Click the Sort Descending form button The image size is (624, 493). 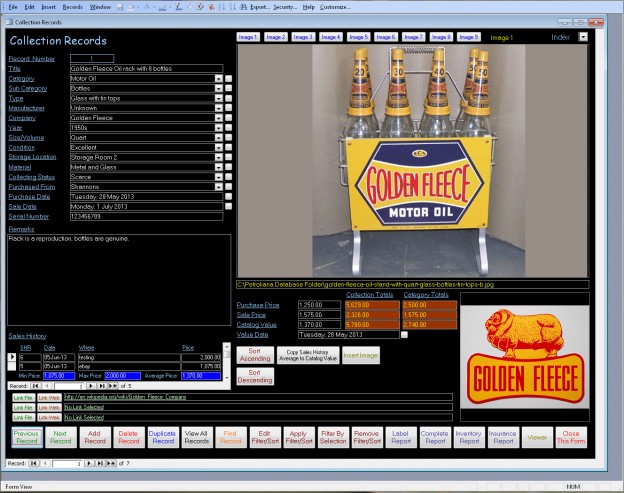coord(255,376)
